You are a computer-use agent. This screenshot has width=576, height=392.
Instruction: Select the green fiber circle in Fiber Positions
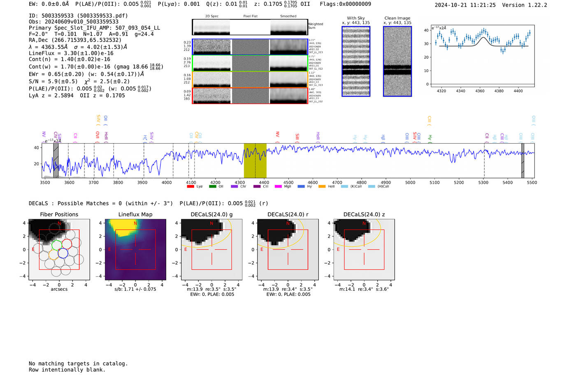point(57,245)
